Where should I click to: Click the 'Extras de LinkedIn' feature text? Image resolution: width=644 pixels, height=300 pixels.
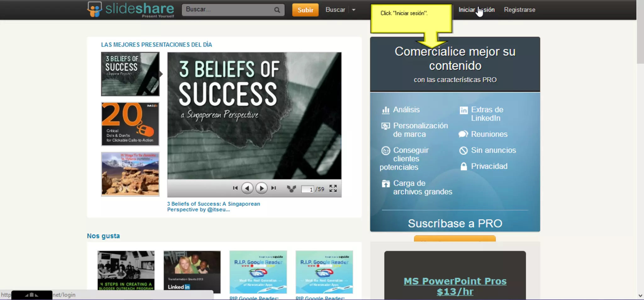(487, 114)
